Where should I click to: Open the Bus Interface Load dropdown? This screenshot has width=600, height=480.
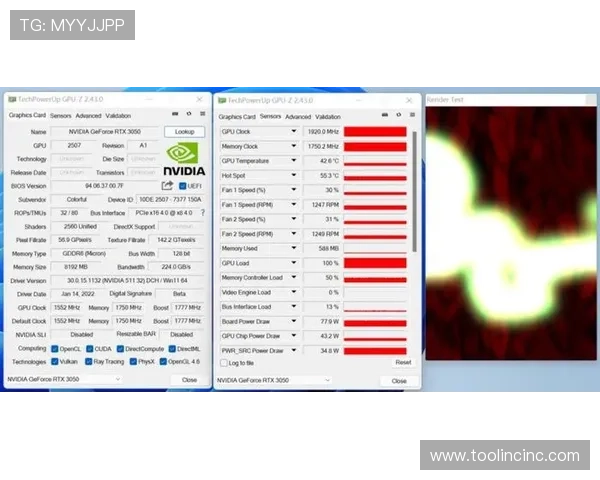point(293,307)
